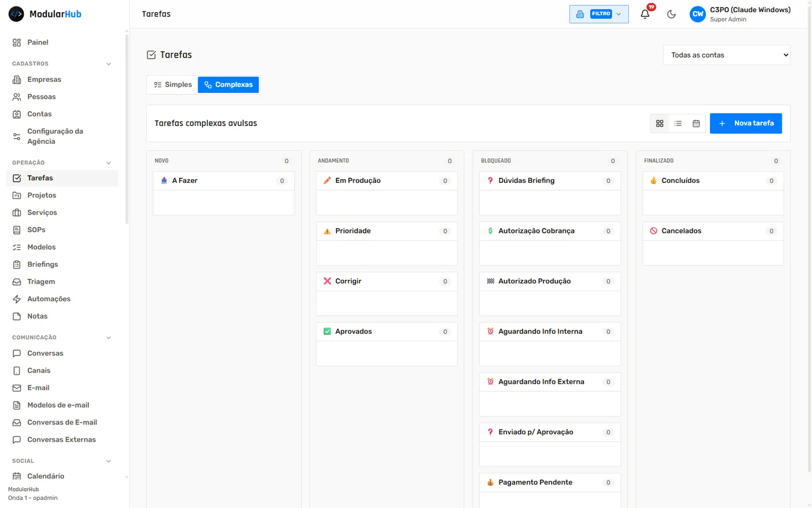Screen dimensions: 812x508
Task: Click the Nova tarefa button
Action: click(x=746, y=123)
